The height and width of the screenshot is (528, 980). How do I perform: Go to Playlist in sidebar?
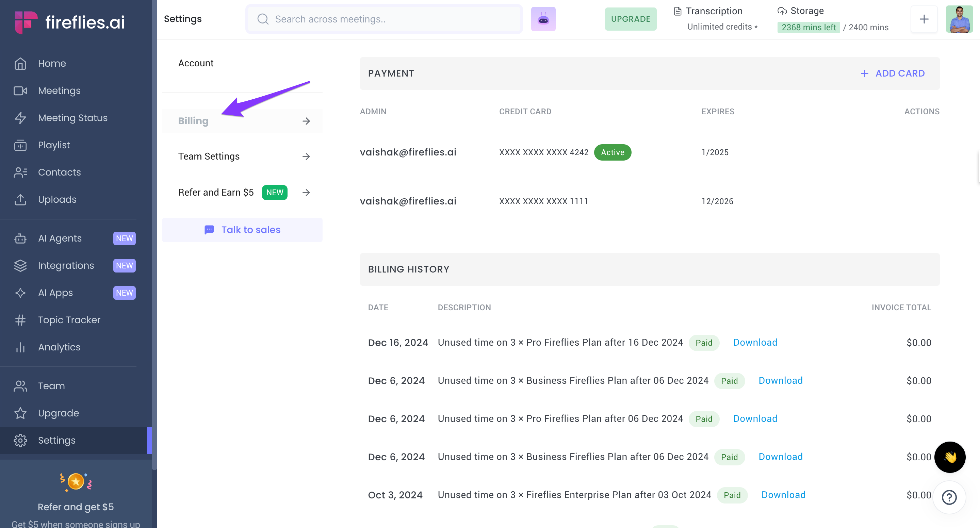click(54, 145)
